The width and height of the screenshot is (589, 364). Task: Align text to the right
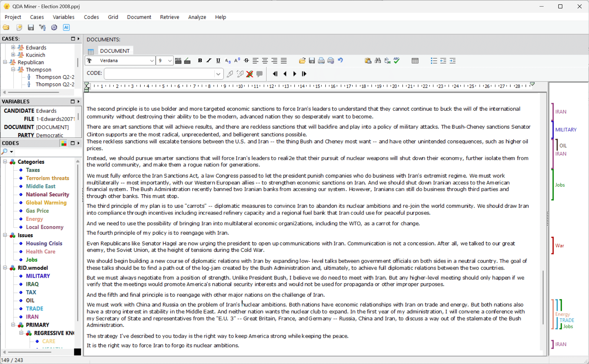pos(275,61)
